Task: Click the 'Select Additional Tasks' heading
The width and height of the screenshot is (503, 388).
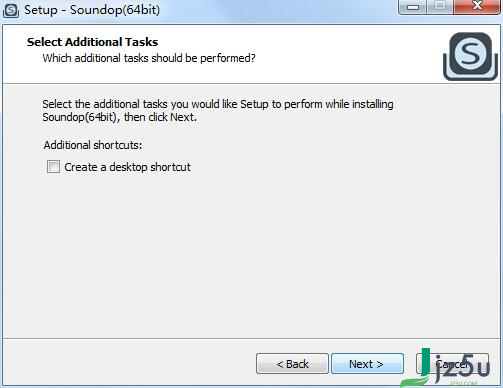Action: point(92,42)
